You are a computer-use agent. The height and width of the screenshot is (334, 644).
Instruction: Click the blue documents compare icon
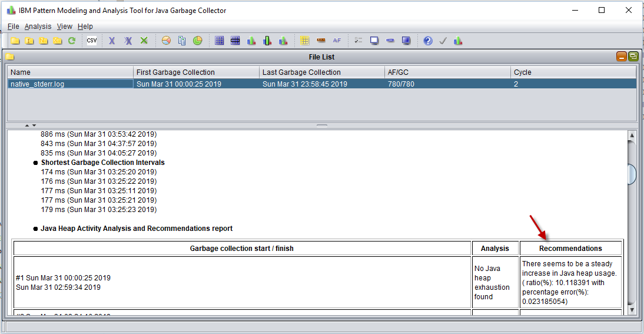(x=182, y=41)
